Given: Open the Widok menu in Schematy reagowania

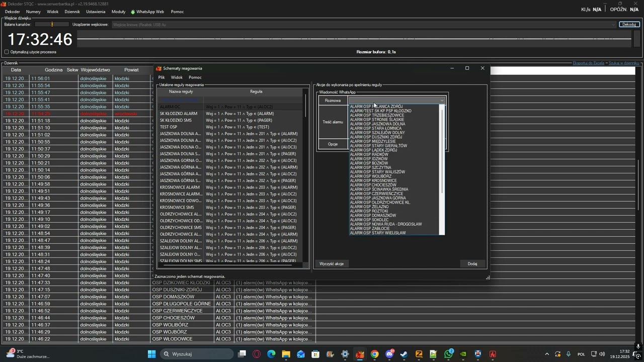Looking at the screenshot, I should click(177, 77).
